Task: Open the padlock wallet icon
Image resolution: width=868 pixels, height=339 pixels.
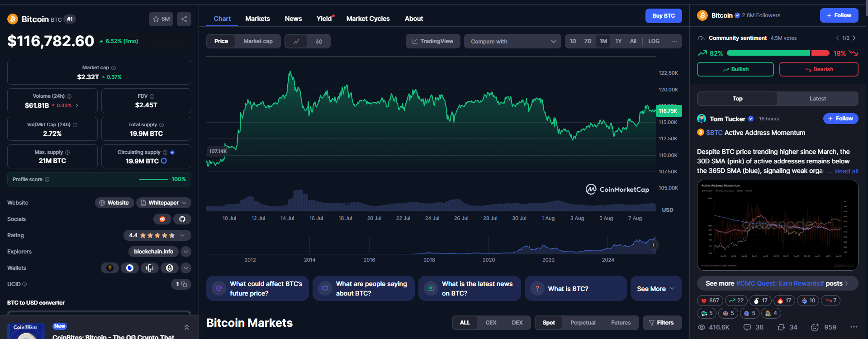Action: coord(170,268)
